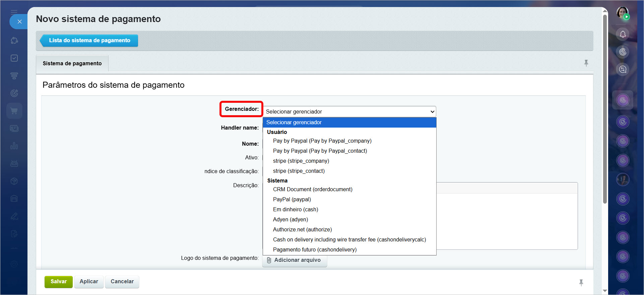
Task: Open the shopping cart section in sidebar
Action: pos(14,111)
